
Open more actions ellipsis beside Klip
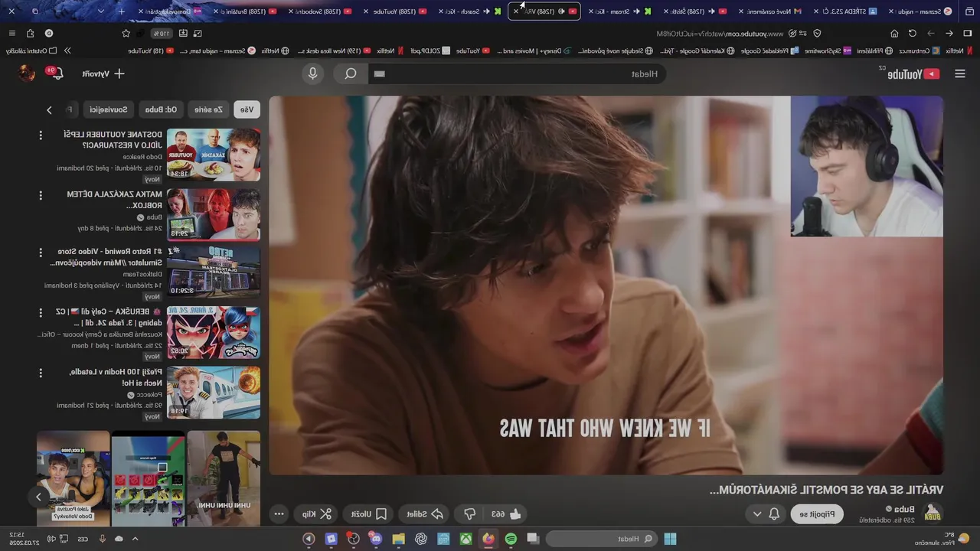[279, 514]
